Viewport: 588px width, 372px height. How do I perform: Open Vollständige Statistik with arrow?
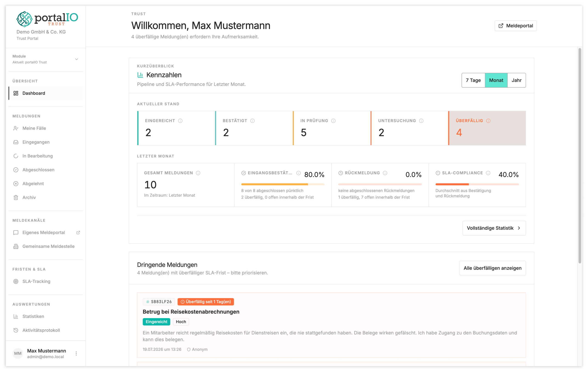click(494, 228)
